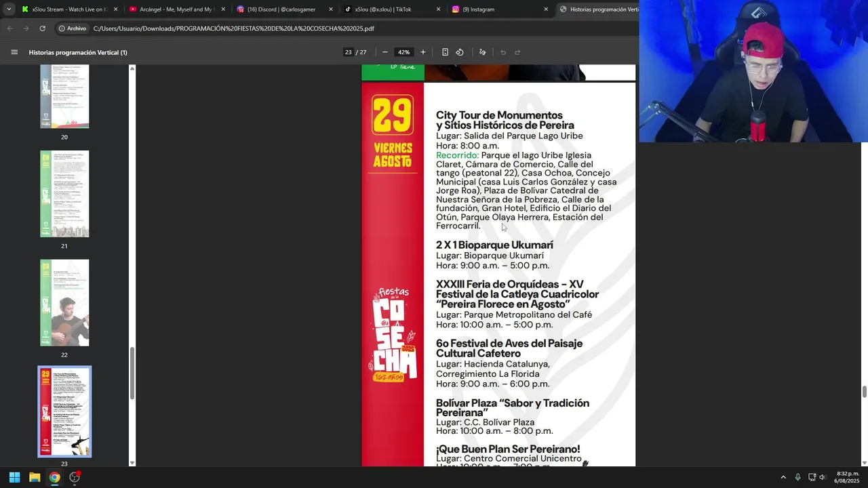Reload the page in the browser

tap(42, 28)
